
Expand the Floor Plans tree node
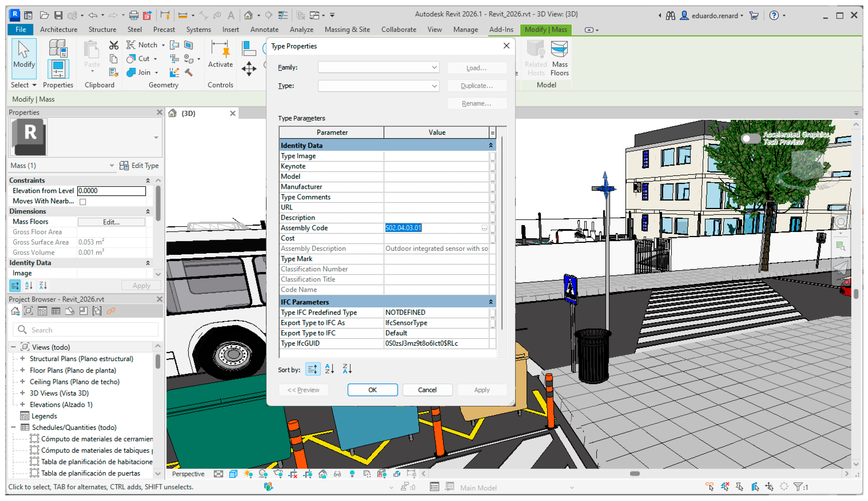coord(23,370)
